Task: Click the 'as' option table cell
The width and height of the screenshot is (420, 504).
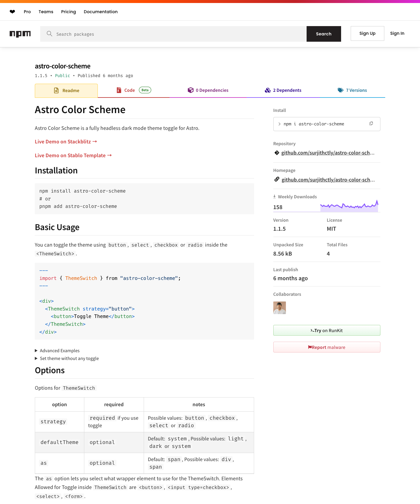Action: [x=59, y=463]
